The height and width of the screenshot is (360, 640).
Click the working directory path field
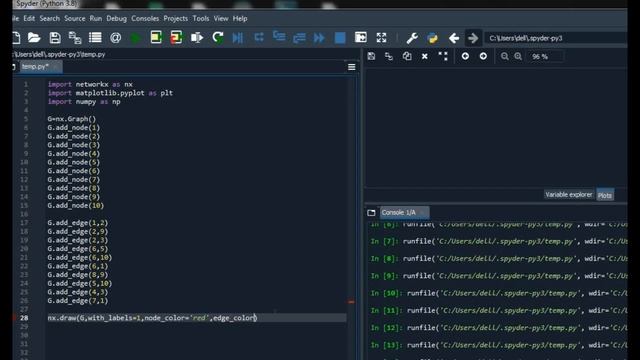point(556,38)
